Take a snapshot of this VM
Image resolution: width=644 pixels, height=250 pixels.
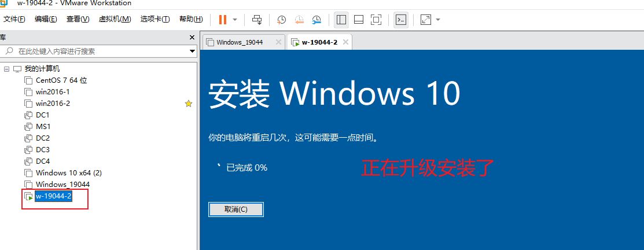point(281,20)
